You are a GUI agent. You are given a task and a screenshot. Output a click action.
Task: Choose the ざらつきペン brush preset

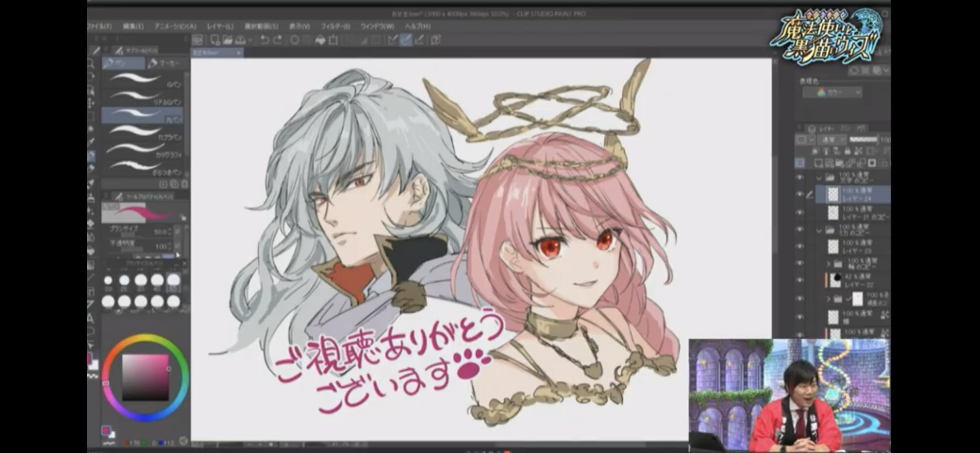[x=143, y=167]
